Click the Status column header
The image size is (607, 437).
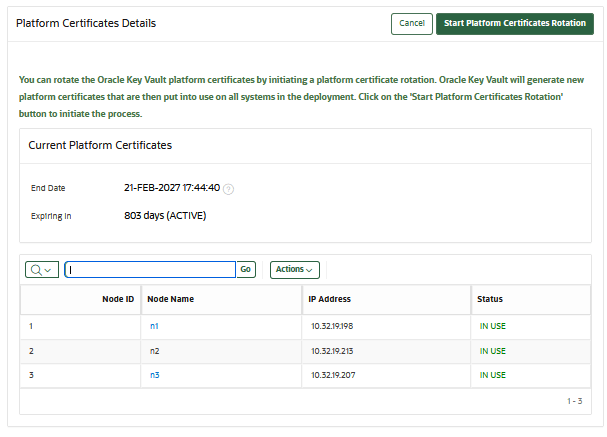490,299
